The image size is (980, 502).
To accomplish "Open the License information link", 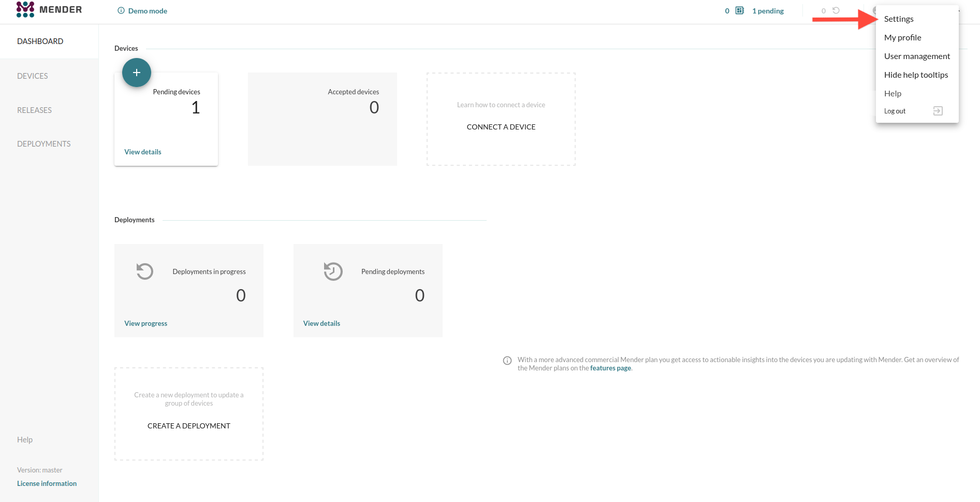I will (47, 483).
